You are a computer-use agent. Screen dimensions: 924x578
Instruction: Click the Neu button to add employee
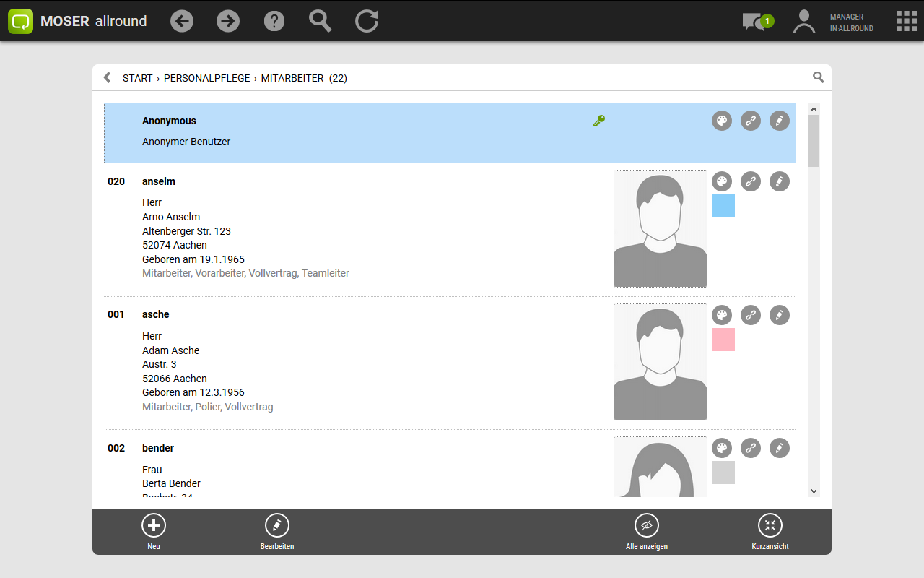(154, 531)
